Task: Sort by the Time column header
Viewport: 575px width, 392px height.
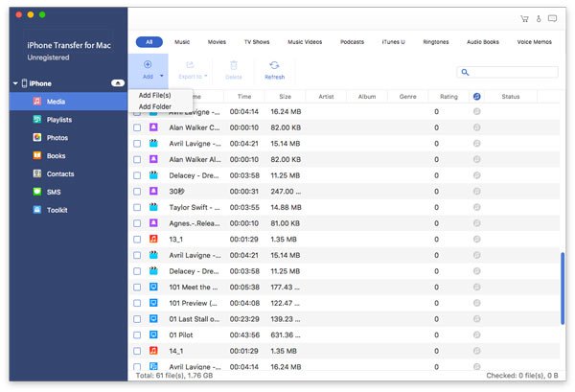Action: [244, 97]
